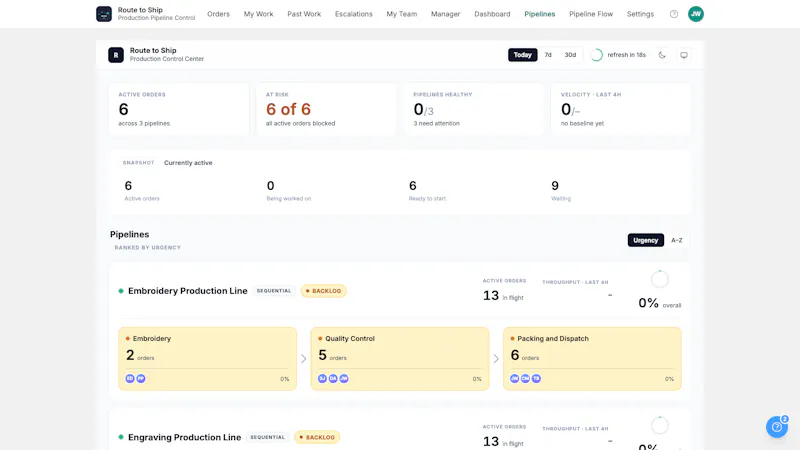Open the Orders nav item

click(218, 14)
